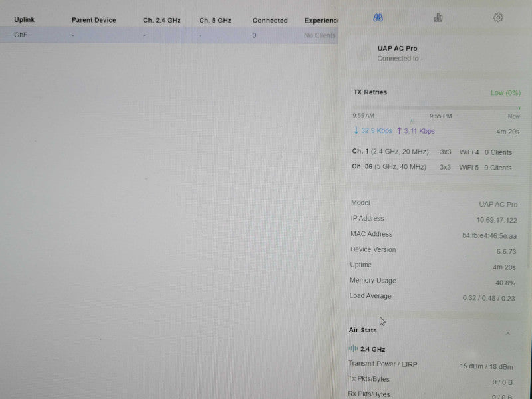Screen dimensions: 532x399
Task: Sort by Connected column header
Action: click(x=270, y=21)
